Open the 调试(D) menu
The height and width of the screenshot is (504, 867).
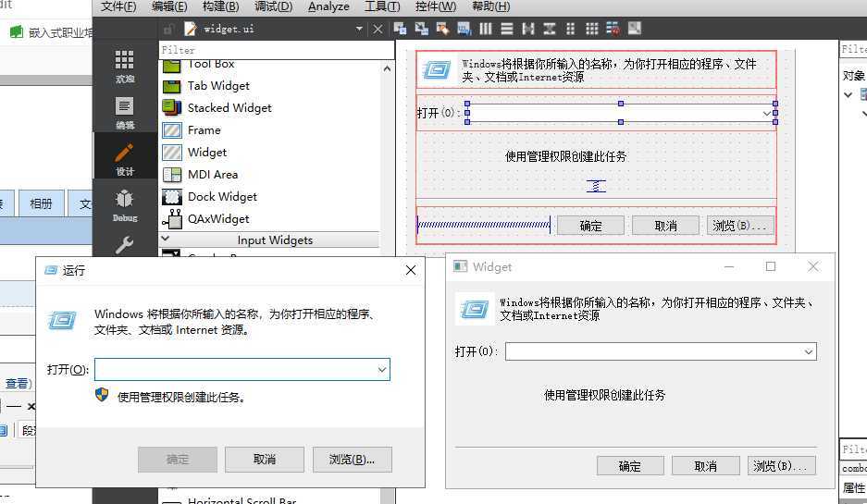273,6
